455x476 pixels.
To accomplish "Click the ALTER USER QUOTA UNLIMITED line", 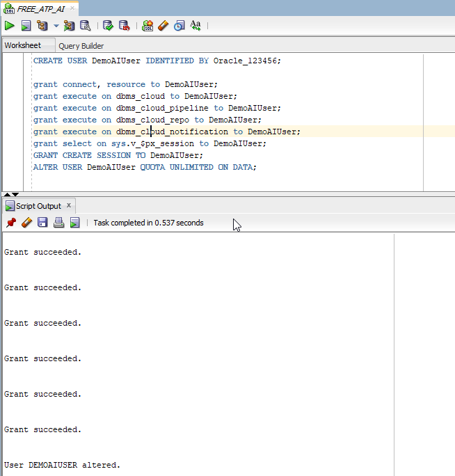I will [145, 167].
